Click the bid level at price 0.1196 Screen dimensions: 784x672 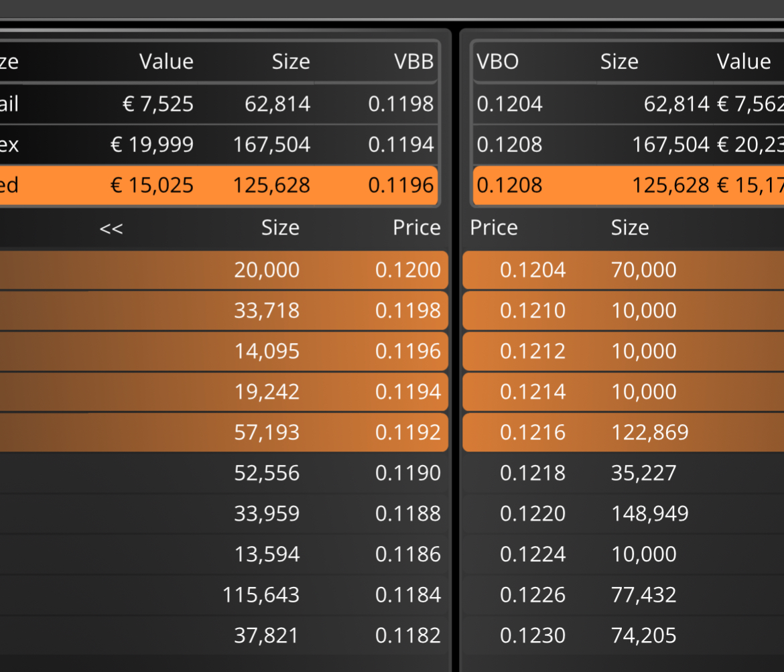coord(224,351)
